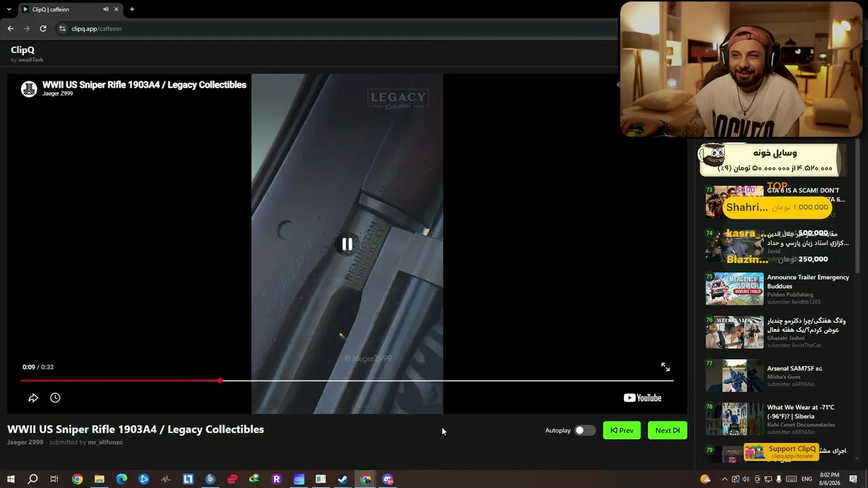This screenshot has width=868, height=488.
Task: Select the GTA 6 IS A SCAM clip thumbnail
Action: [x=734, y=202]
